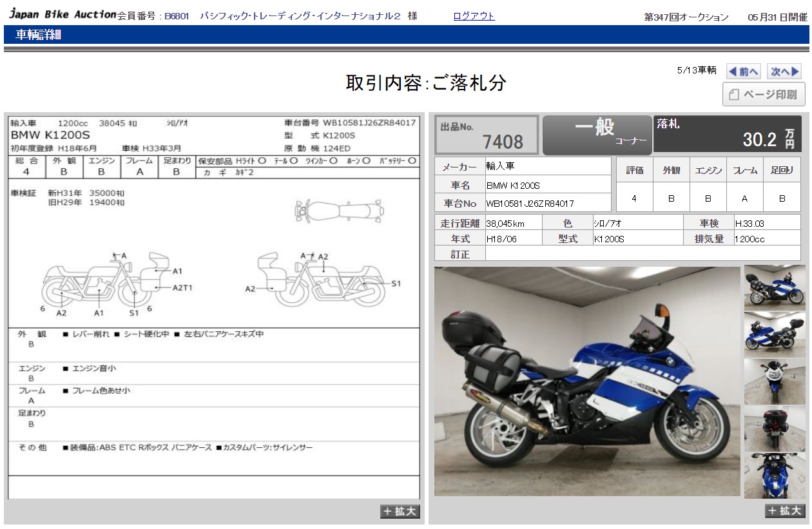
Task: Click the main BMW K1200S photo
Action: click(x=587, y=381)
